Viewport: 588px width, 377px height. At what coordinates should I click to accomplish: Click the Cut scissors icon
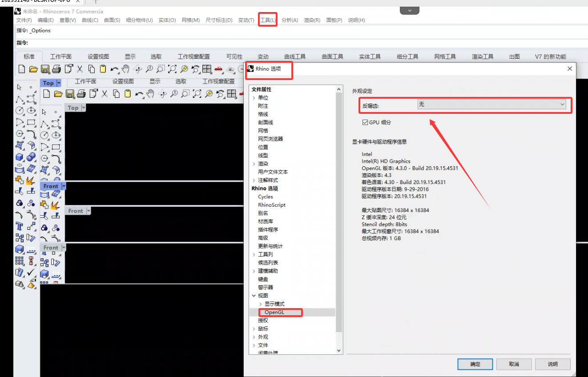coord(80,69)
